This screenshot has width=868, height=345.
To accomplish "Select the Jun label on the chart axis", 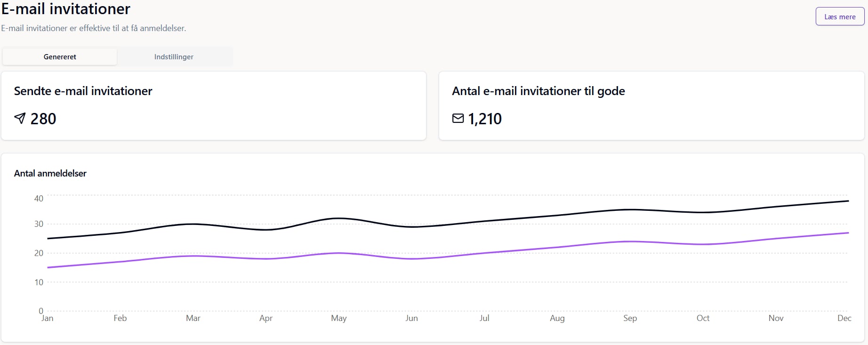I will coord(411,318).
